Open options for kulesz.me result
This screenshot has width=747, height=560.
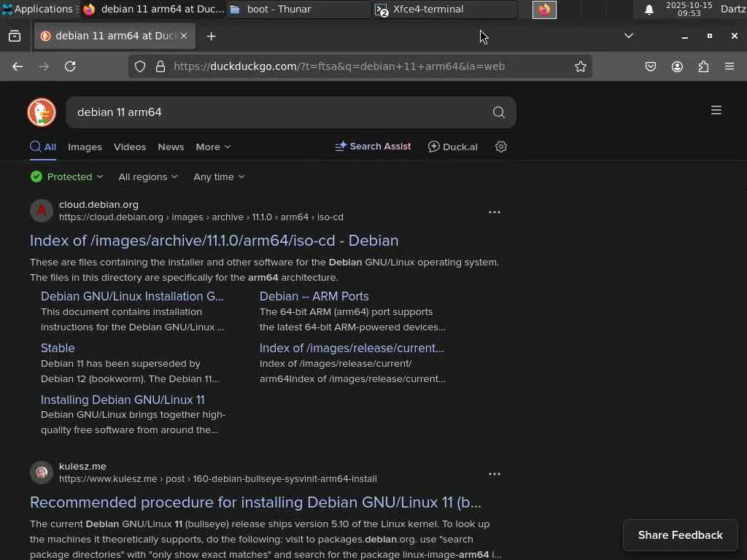click(x=495, y=474)
